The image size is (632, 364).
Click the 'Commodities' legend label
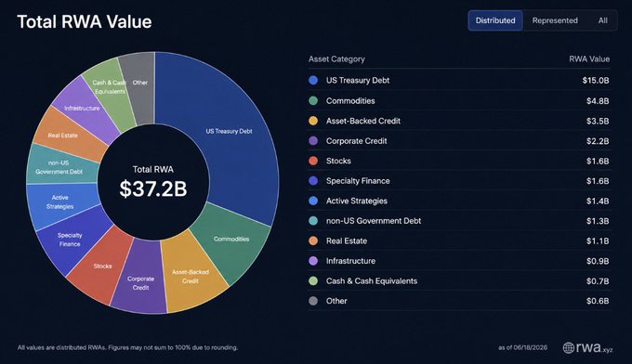click(350, 100)
